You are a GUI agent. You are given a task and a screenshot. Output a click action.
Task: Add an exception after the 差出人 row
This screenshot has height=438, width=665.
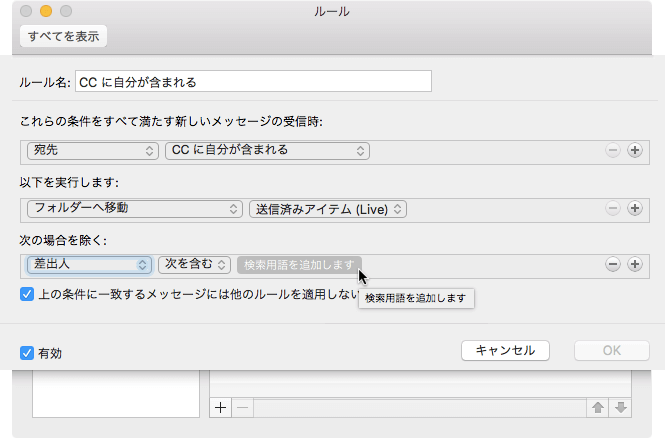click(x=634, y=264)
